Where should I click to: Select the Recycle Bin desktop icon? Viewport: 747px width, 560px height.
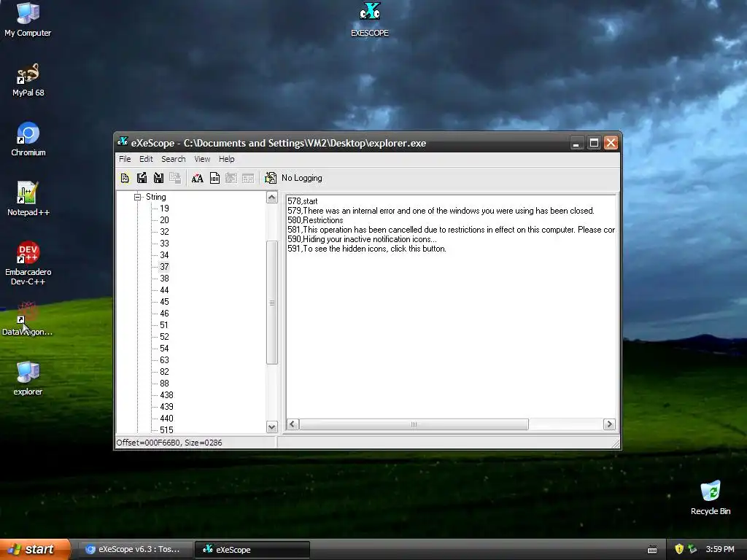[x=711, y=498]
